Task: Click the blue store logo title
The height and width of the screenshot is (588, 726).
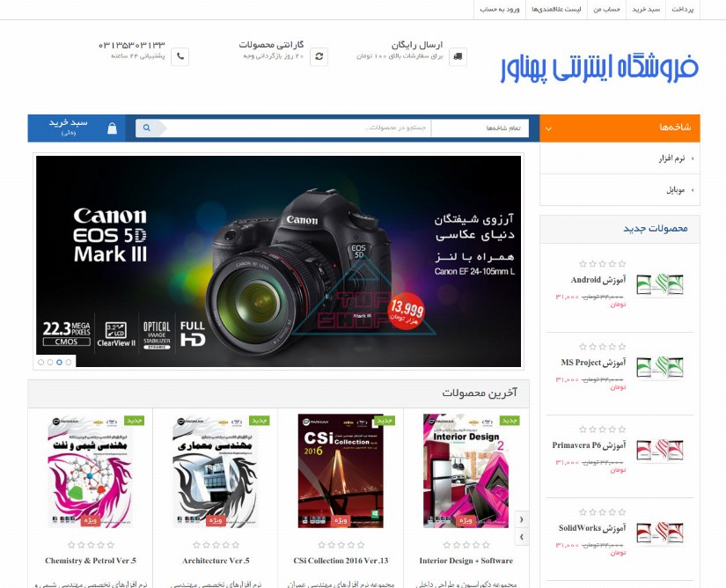Action: click(x=599, y=68)
